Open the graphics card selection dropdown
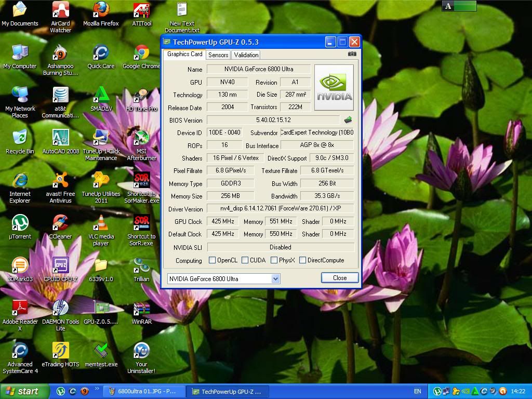 pyautogui.click(x=275, y=279)
